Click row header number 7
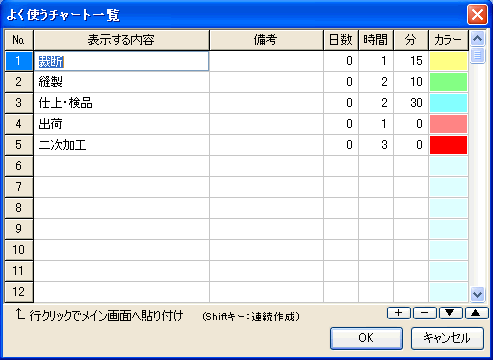 click(x=19, y=187)
